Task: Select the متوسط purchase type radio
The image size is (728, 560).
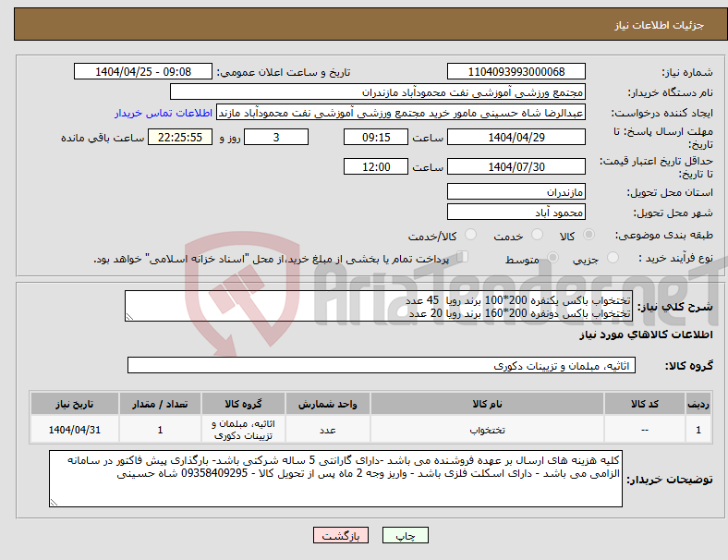Action: (553, 258)
